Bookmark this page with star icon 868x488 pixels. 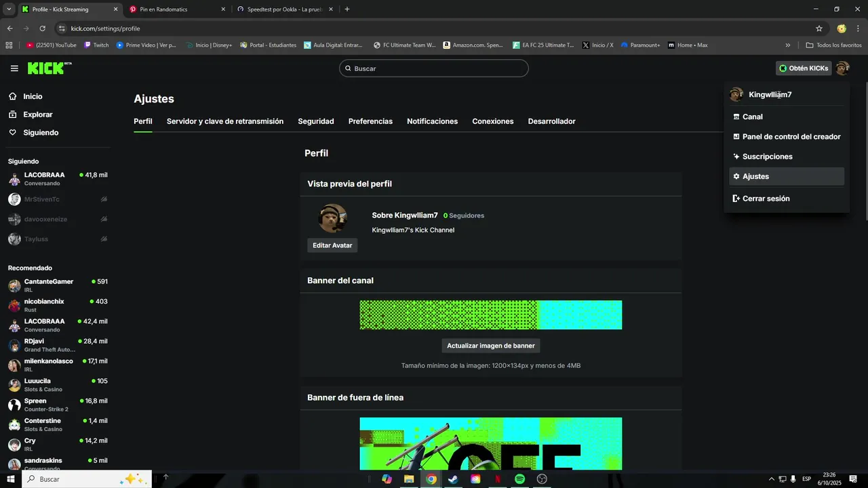[819, 28]
